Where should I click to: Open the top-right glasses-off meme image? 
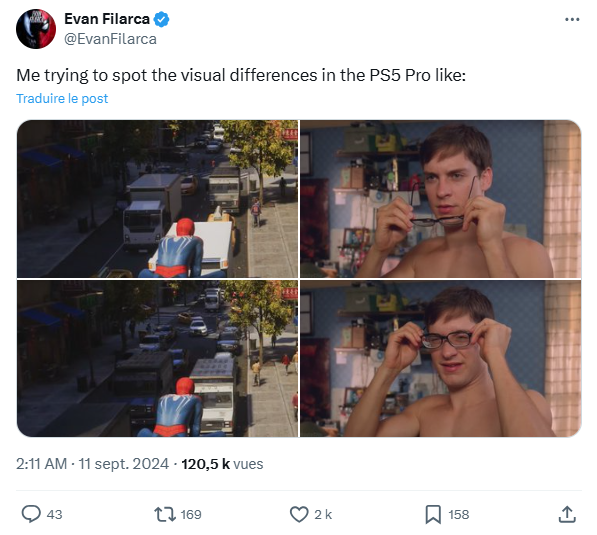[441, 199]
